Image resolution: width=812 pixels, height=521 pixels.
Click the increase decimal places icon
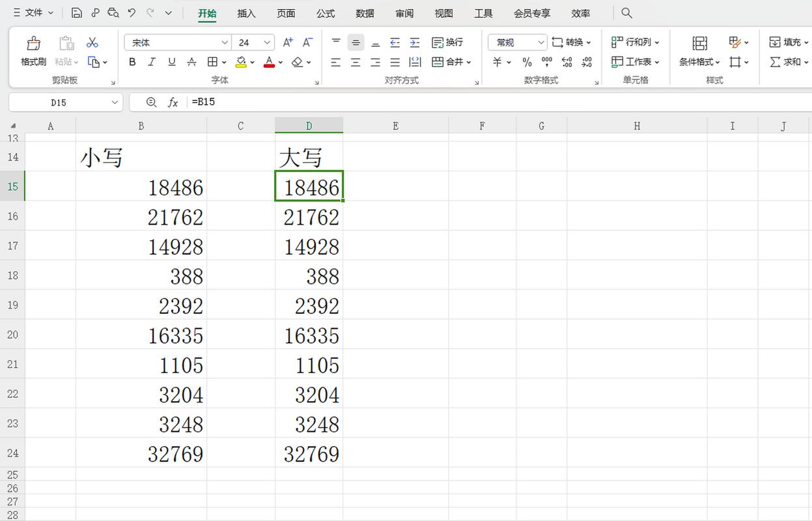567,63
